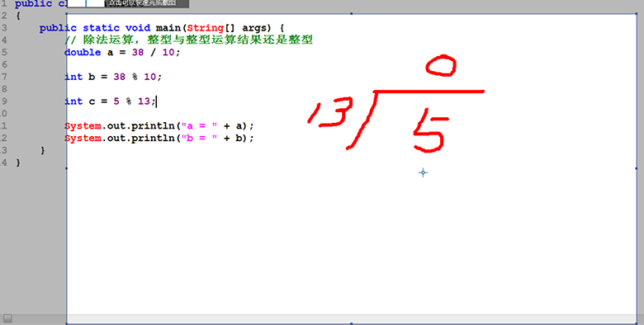Image resolution: width=644 pixels, height=325 pixels.
Task: Click the white magnifier preview box at top
Action: click(86, 3)
